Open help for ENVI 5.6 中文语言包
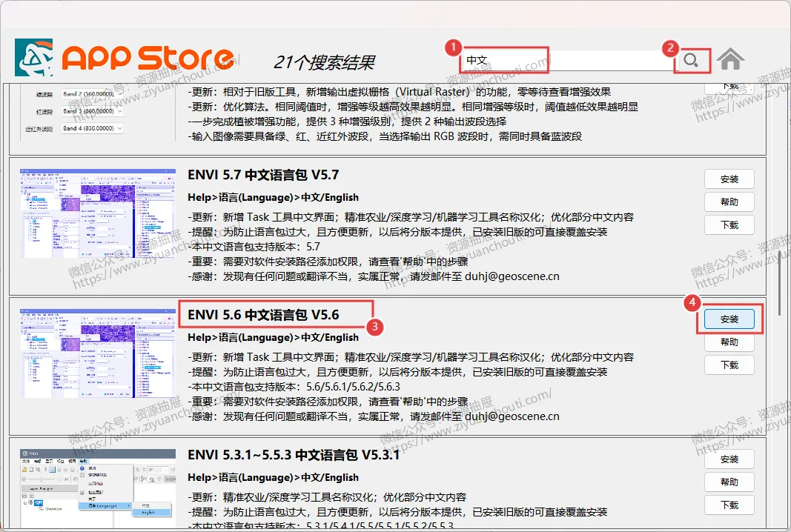 tap(729, 342)
